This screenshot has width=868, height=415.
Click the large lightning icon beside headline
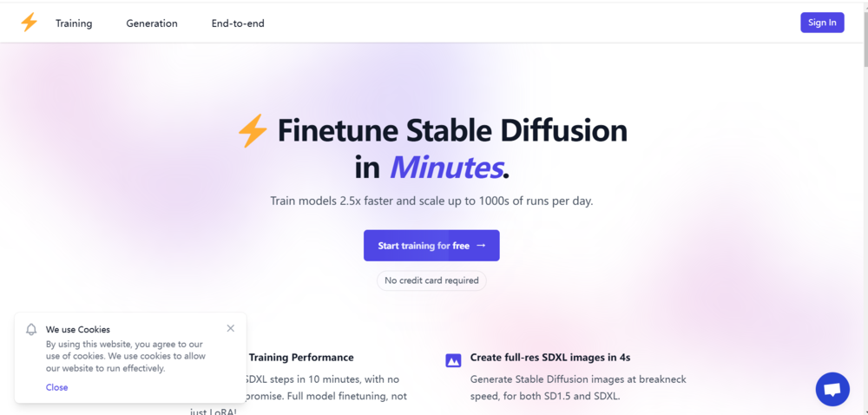click(253, 132)
